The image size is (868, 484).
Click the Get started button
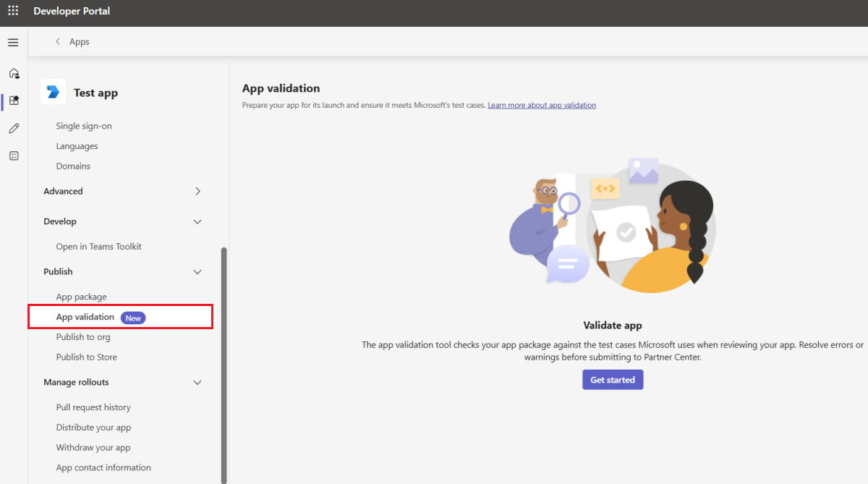pos(613,380)
